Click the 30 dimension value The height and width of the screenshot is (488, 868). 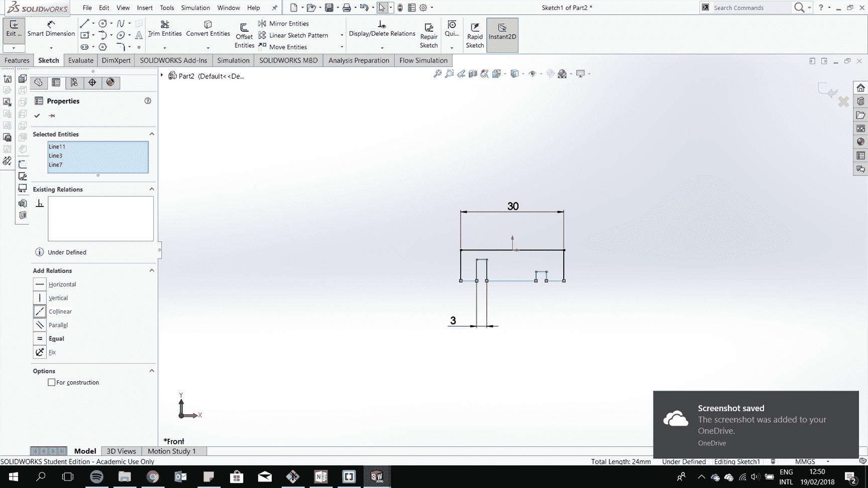(513, 206)
